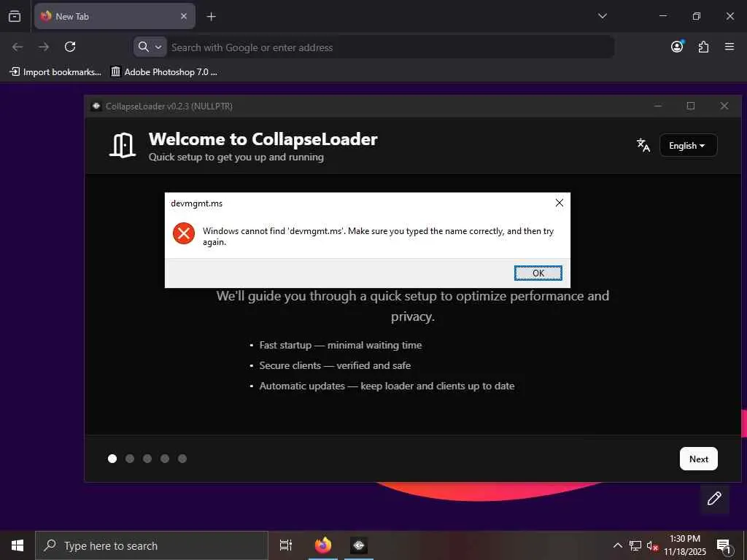Click the network icon in tray

tap(635, 545)
